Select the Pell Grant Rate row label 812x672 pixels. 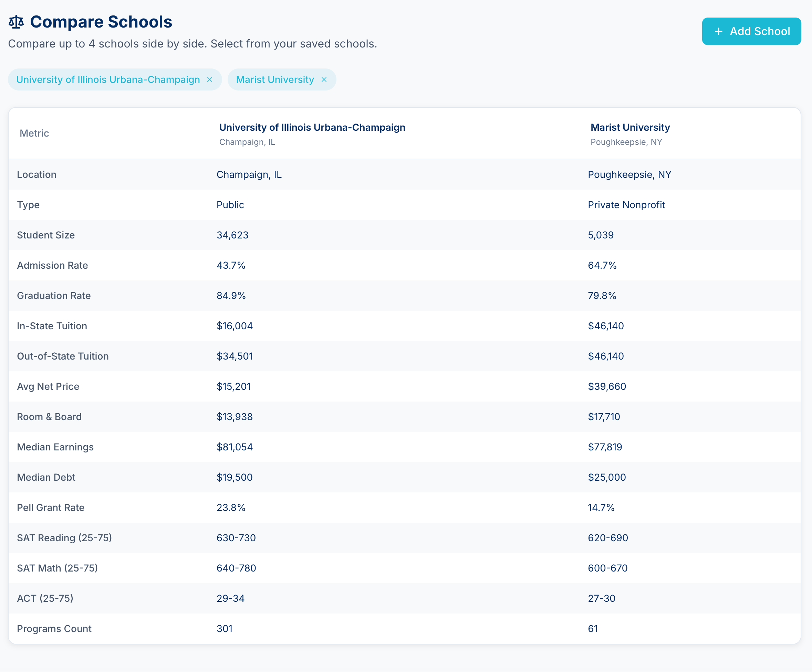tap(51, 508)
